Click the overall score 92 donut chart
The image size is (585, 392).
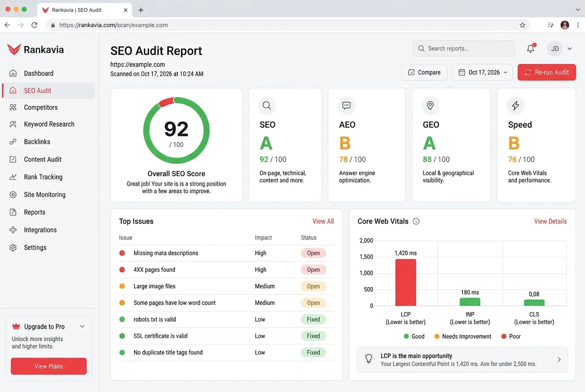coord(176,130)
